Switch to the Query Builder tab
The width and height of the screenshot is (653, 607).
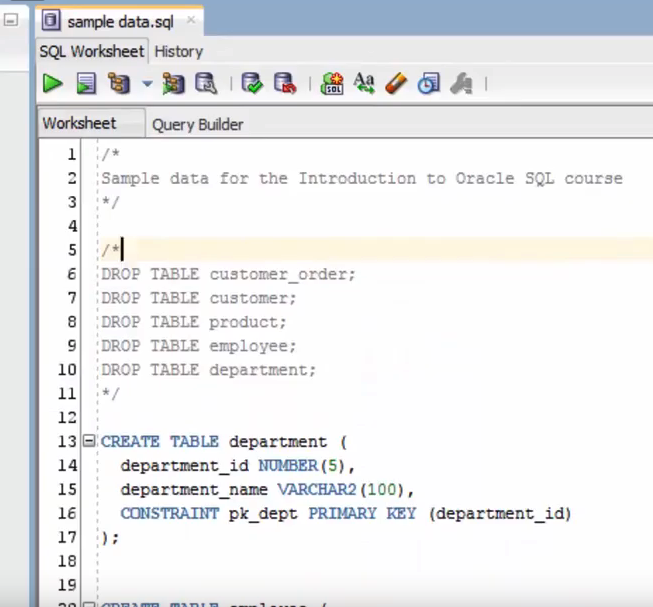(x=197, y=125)
